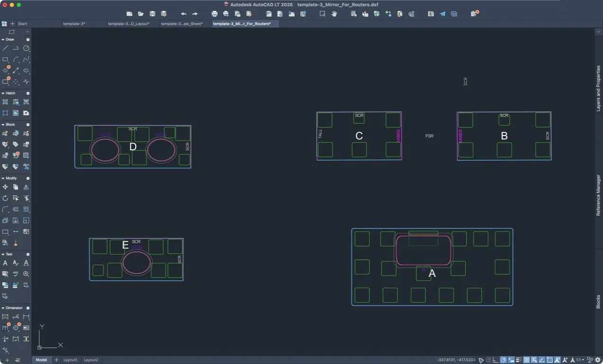
Task: Select the Rectangle draw tool
Action: 5,60
